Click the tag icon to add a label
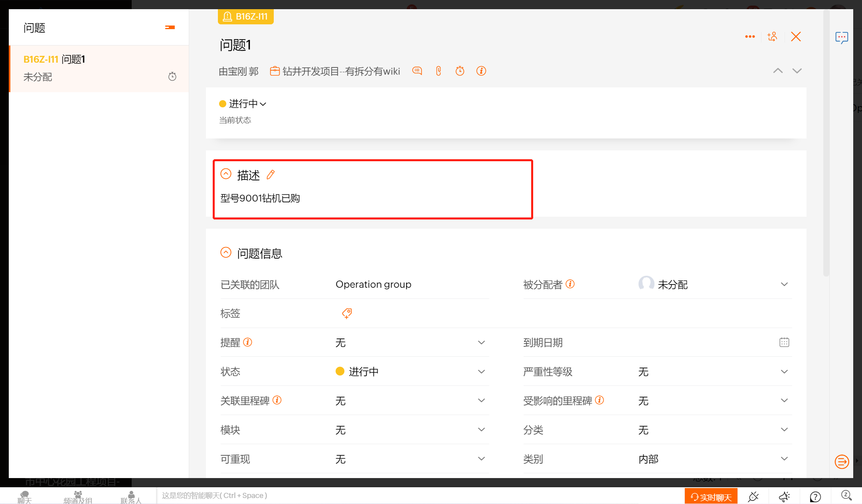Screen dimensions: 862x504 point(347,313)
